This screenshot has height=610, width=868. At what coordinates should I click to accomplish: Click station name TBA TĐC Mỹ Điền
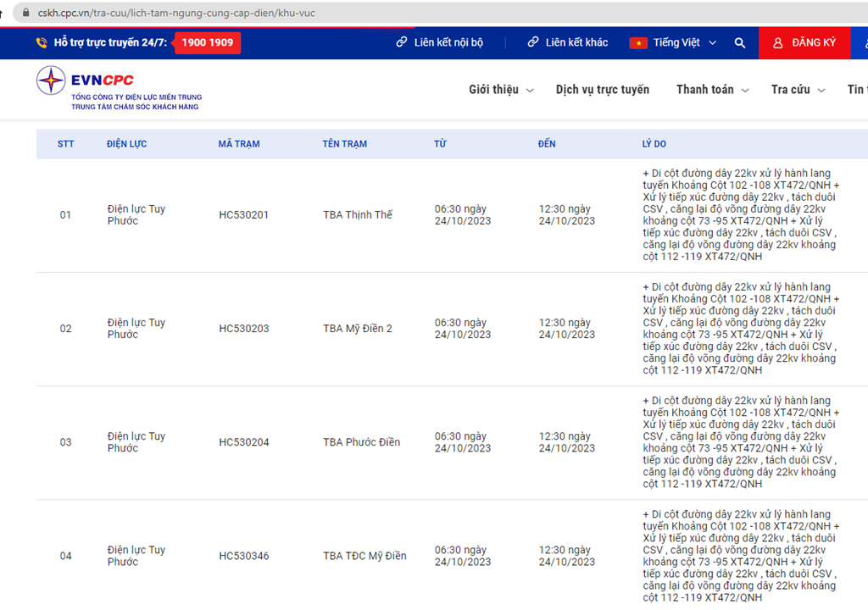pyautogui.click(x=364, y=556)
